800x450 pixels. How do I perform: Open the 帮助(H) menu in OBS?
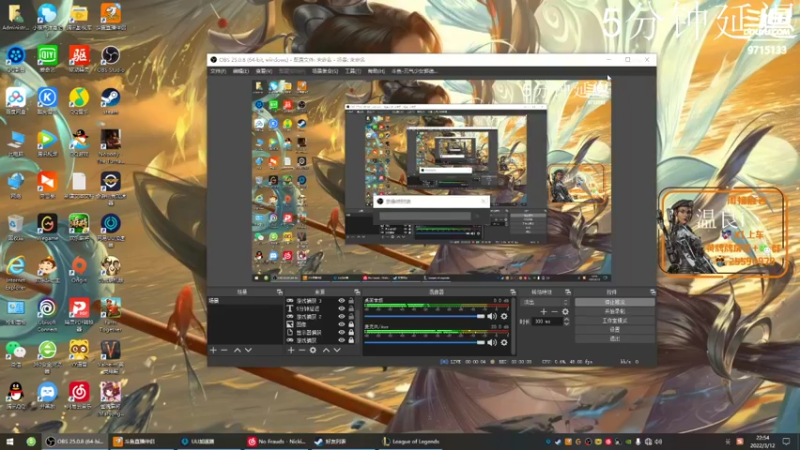376,71
